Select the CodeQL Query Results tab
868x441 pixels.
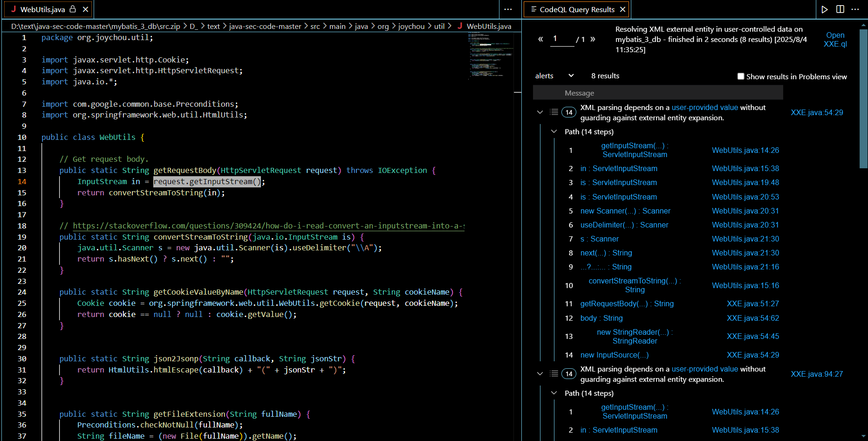[x=577, y=9]
